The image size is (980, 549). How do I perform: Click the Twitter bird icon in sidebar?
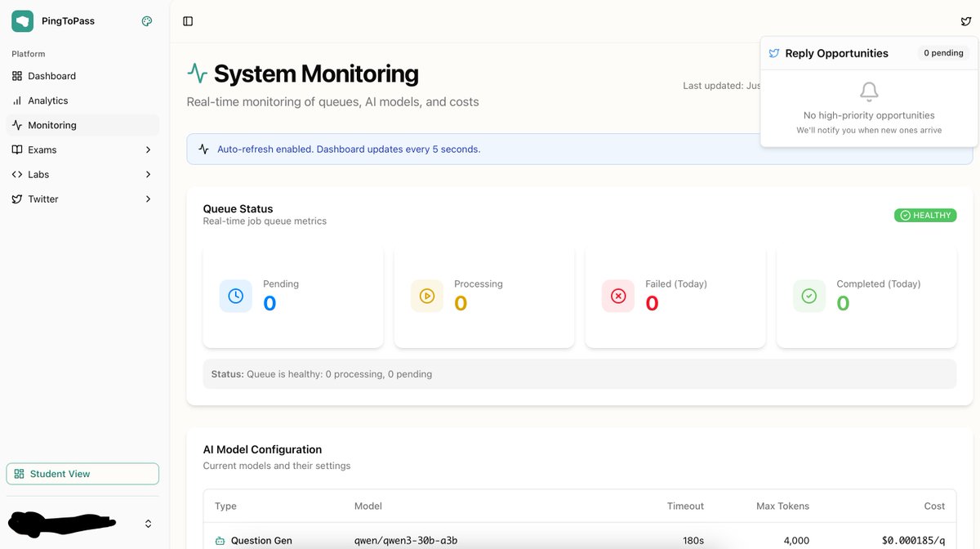17,199
